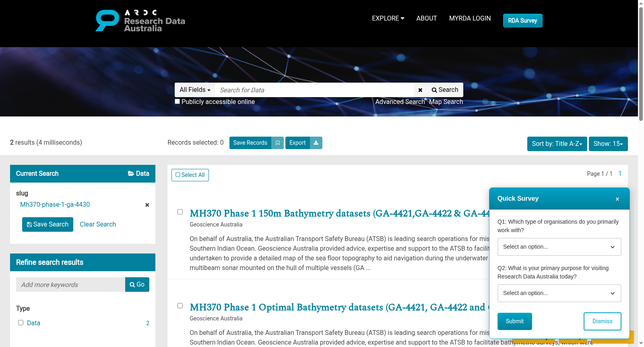Dismiss the Quick Survey
The width and height of the screenshot is (644, 347).
[603, 321]
